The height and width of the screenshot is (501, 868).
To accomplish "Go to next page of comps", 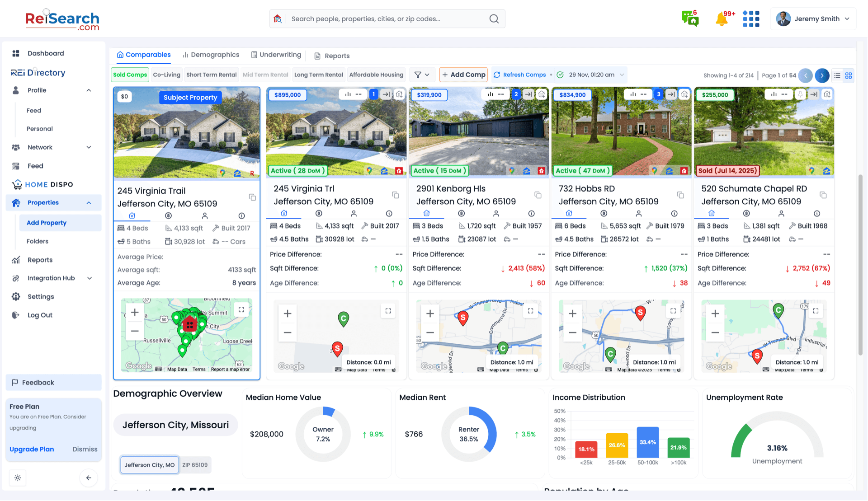I will 822,75.
